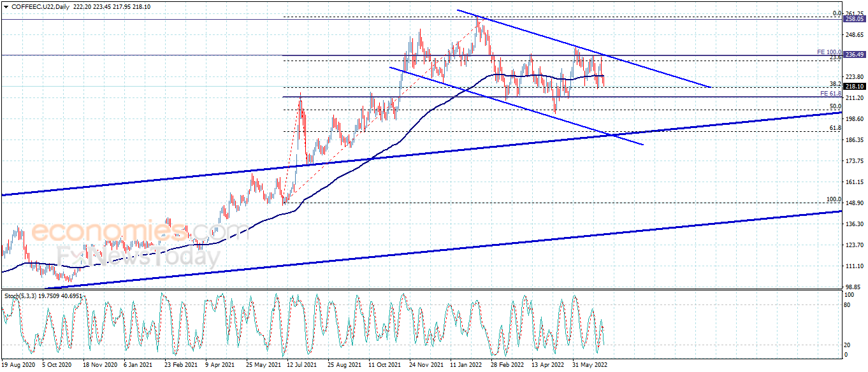Click the 23.6 Fibonacci retracement label
This screenshot has height=372, width=868.
coord(835,57)
